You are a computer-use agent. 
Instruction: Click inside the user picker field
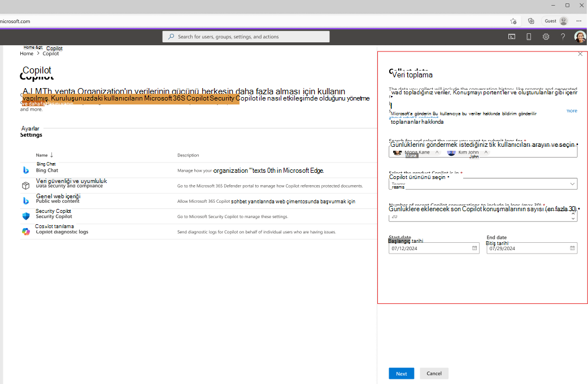tap(483, 152)
